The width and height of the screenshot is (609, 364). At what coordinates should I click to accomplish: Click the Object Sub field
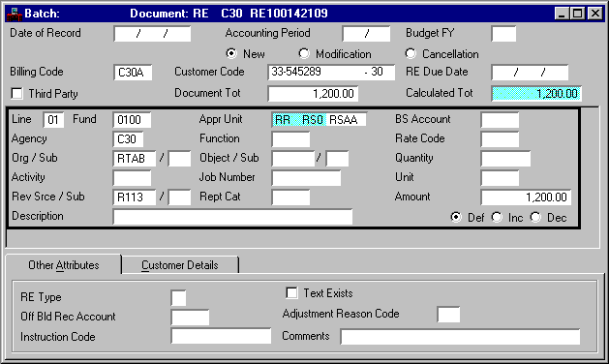pyautogui.click(x=337, y=159)
